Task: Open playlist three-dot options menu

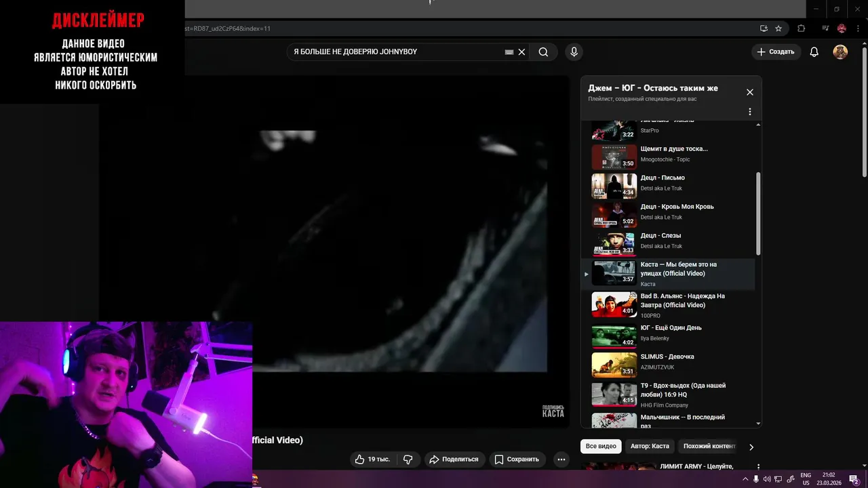Action: (749, 112)
